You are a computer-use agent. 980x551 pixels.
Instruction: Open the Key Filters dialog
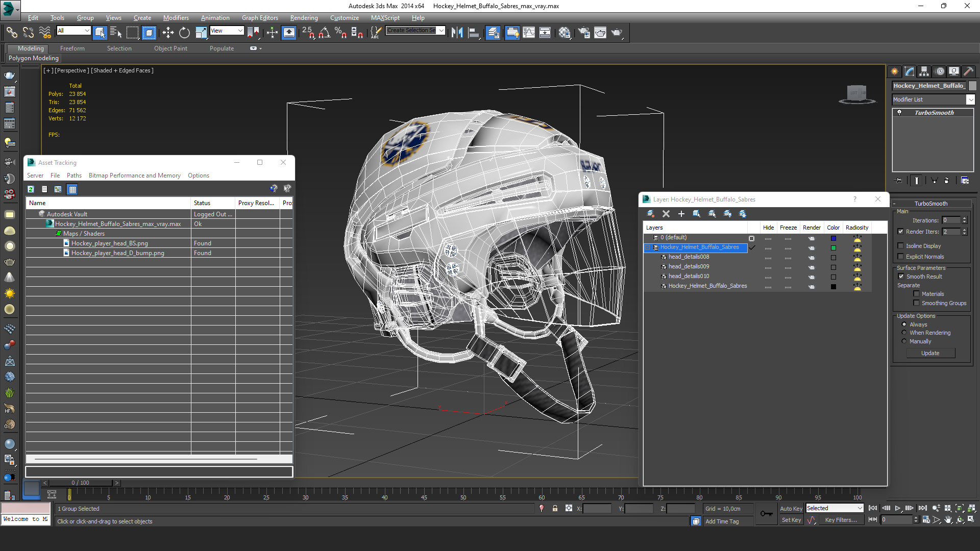840,520
